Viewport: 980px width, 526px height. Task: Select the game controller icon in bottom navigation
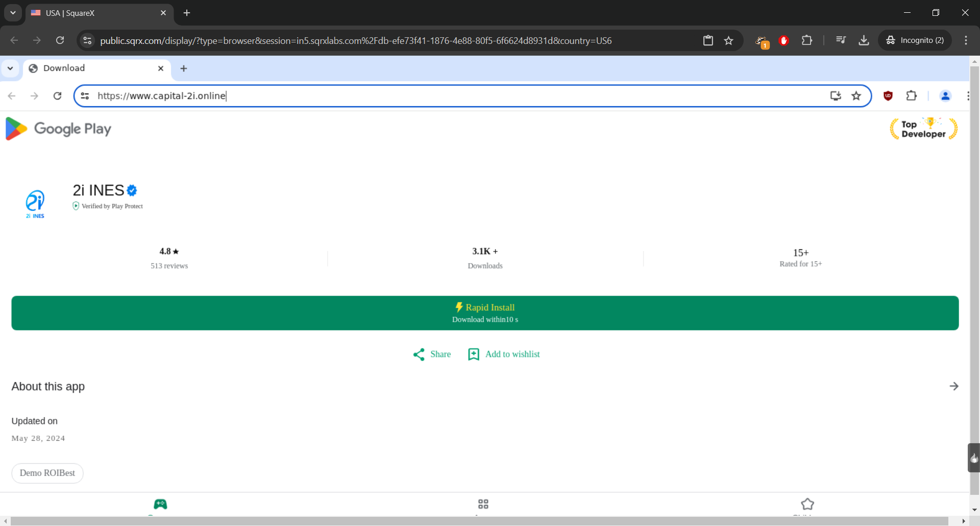[160, 504]
